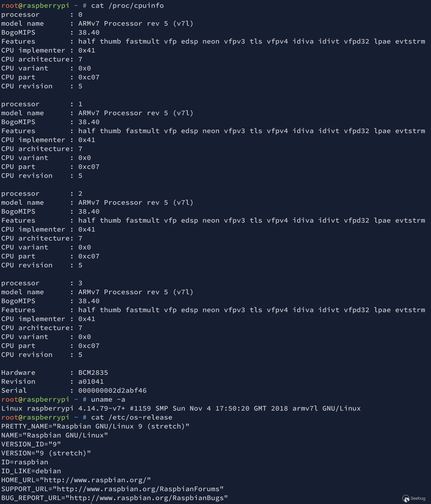Image resolution: width=431 pixels, height=504 pixels.
Task: Click the Hardware value 'BCM2835'
Action: coord(93,373)
